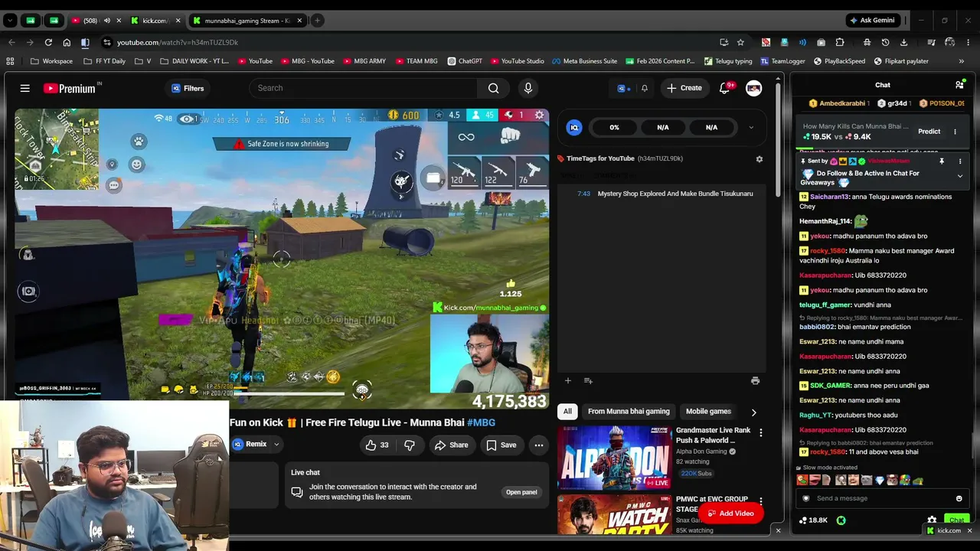Open TimeTags settings gear
The height and width of the screenshot is (551, 980).
(759, 159)
